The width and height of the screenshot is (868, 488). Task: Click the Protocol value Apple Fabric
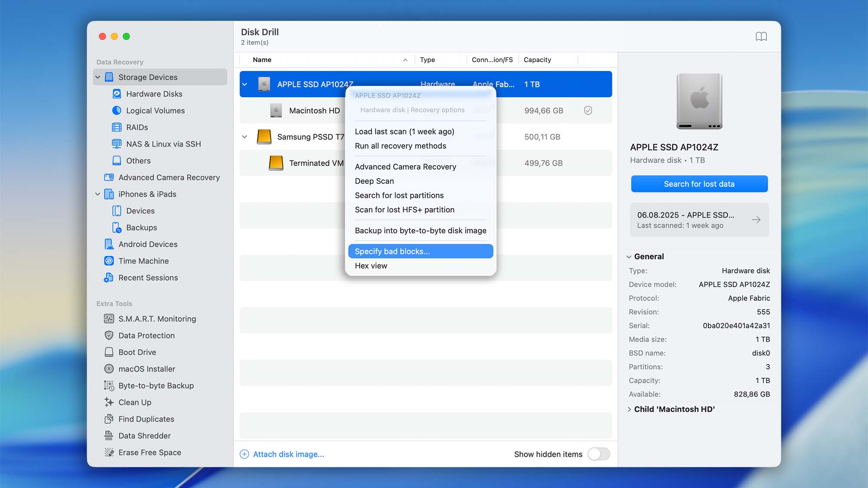pyautogui.click(x=749, y=298)
